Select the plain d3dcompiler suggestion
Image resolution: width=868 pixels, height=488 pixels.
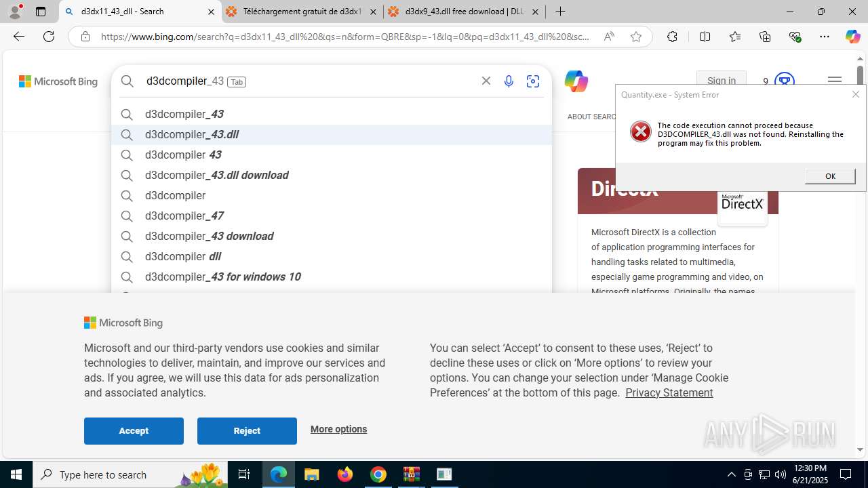[332, 195]
